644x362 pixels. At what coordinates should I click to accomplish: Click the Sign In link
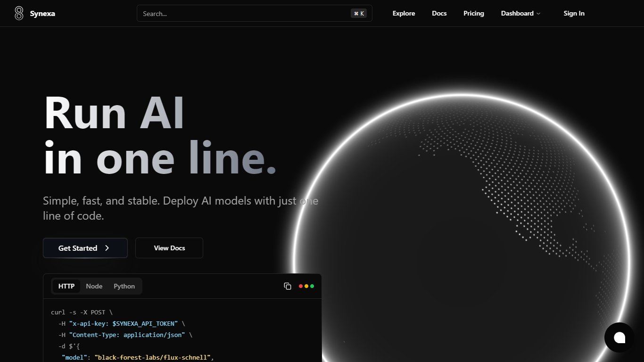pos(574,13)
